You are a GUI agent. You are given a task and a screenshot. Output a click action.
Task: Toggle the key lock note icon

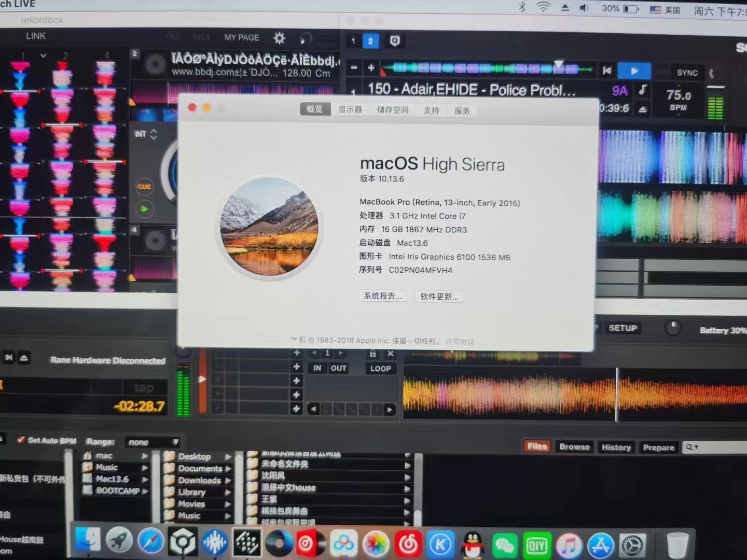(643, 90)
